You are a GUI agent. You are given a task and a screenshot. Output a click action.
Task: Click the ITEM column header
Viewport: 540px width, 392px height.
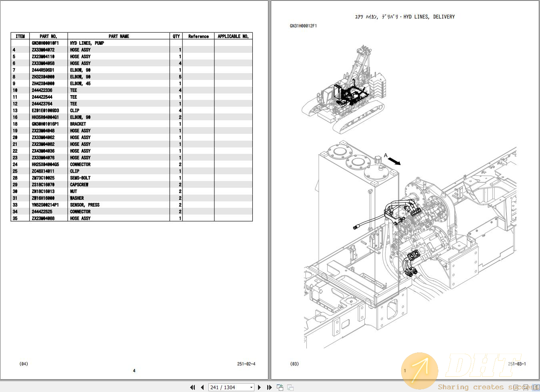[20, 36]
